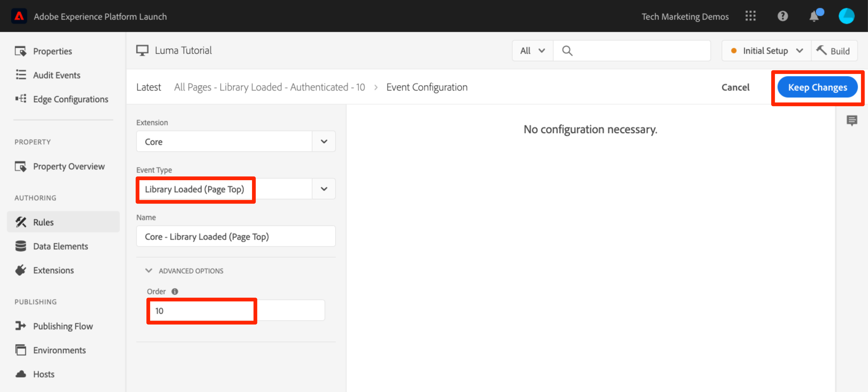Go to Data Elements in sidebar
Viewport: 868px width, 392px height.
click(x=60, y=246)
